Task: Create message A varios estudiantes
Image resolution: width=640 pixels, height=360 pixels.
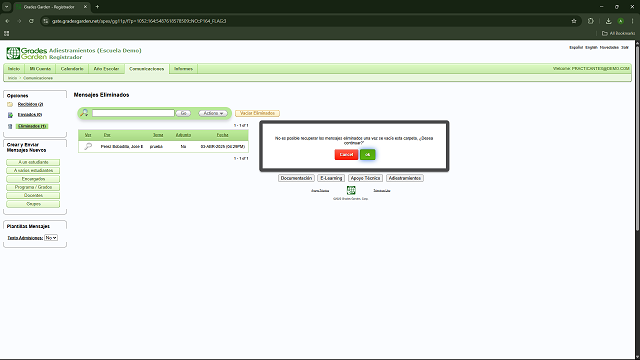Action: tap(33, 170)
